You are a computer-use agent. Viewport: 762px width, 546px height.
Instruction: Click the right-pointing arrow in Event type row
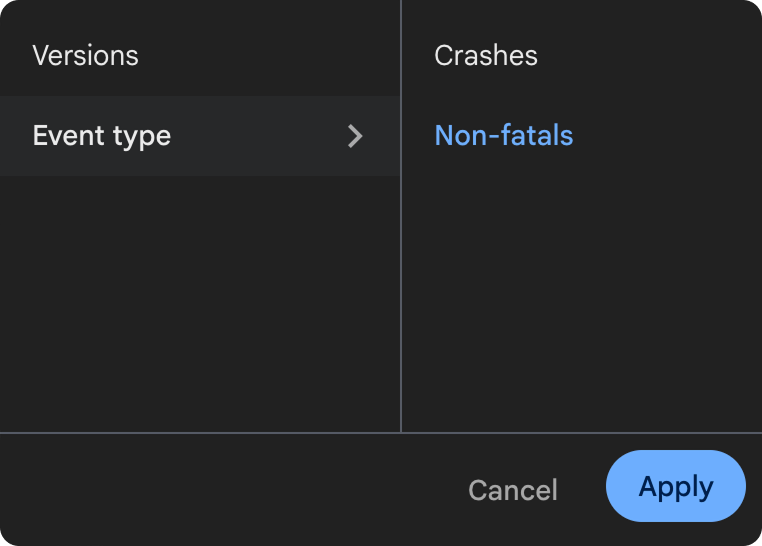pos(354,136)
